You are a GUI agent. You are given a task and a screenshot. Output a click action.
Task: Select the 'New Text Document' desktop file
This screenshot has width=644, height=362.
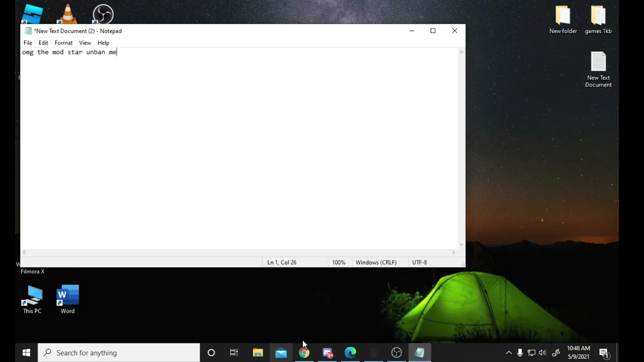pos(598,69)
